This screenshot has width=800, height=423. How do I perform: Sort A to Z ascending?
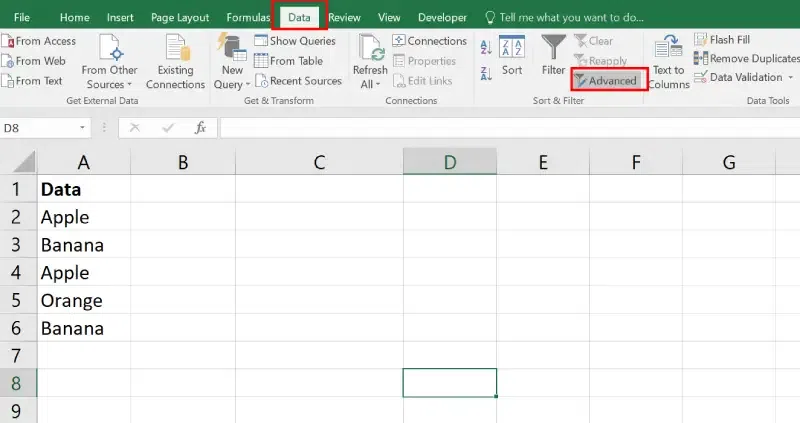(x=486, y=47)
